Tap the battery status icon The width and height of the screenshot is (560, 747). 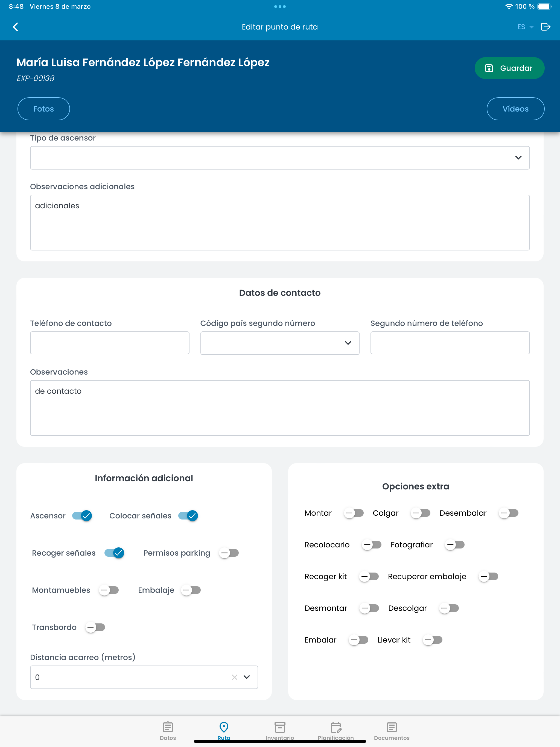(544, 6)
